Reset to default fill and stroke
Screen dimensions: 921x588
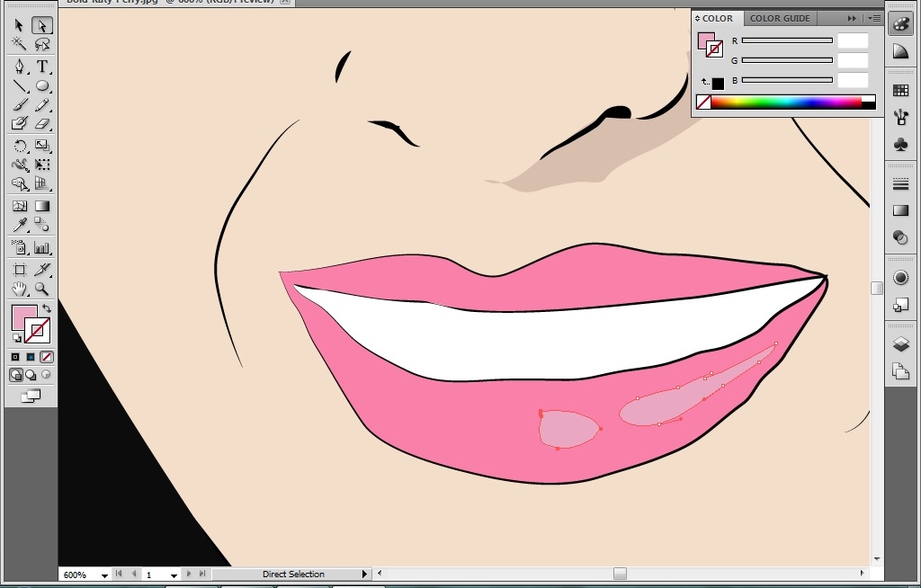16,338
